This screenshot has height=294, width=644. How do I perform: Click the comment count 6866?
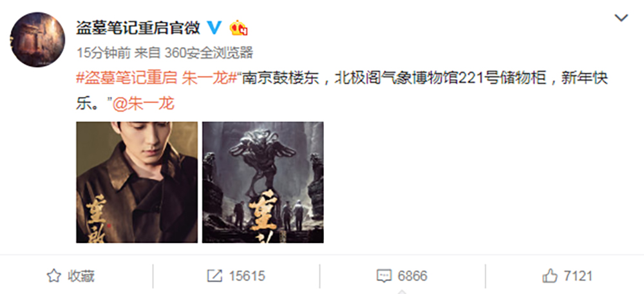pos(413,276)
